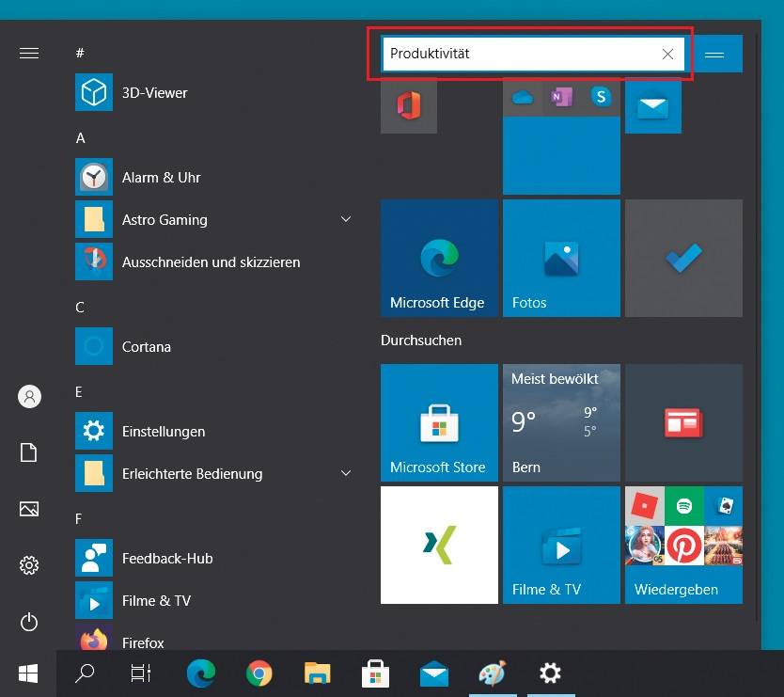Expand the Erleichterte Bedienung folder chevron

tap(346, 473)
